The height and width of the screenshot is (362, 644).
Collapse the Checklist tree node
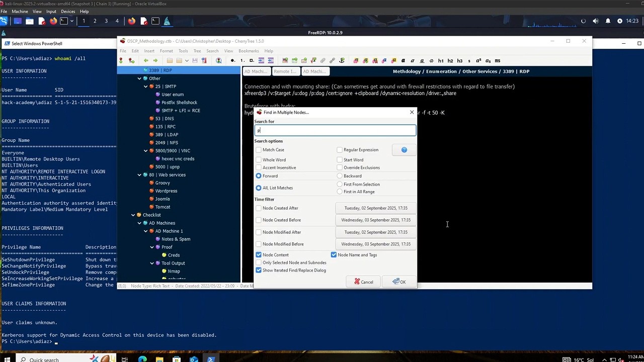[x=133, y=215]
